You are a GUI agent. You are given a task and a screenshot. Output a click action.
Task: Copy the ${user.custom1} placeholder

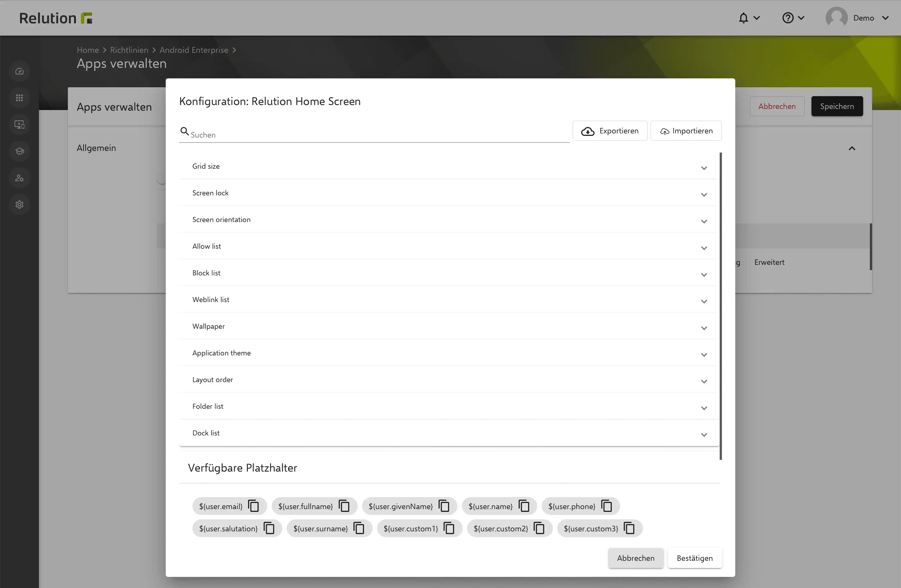tap(449, 528)
